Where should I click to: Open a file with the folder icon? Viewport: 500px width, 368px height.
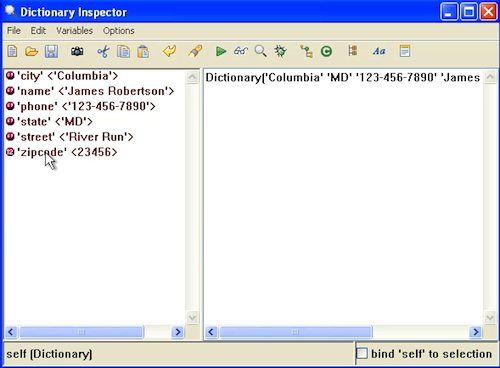coord(32,52)
